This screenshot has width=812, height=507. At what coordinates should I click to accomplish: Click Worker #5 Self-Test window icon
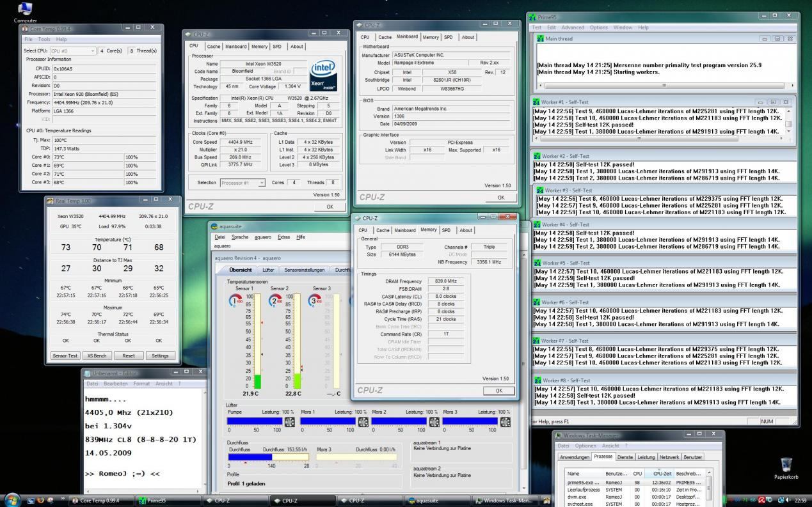(536, 263)
